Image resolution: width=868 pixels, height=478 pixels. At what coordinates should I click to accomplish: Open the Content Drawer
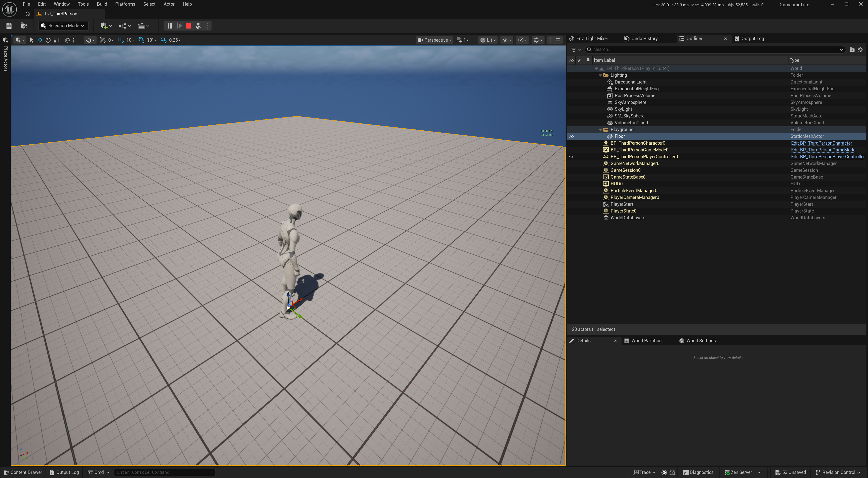[x=23, y=472]
